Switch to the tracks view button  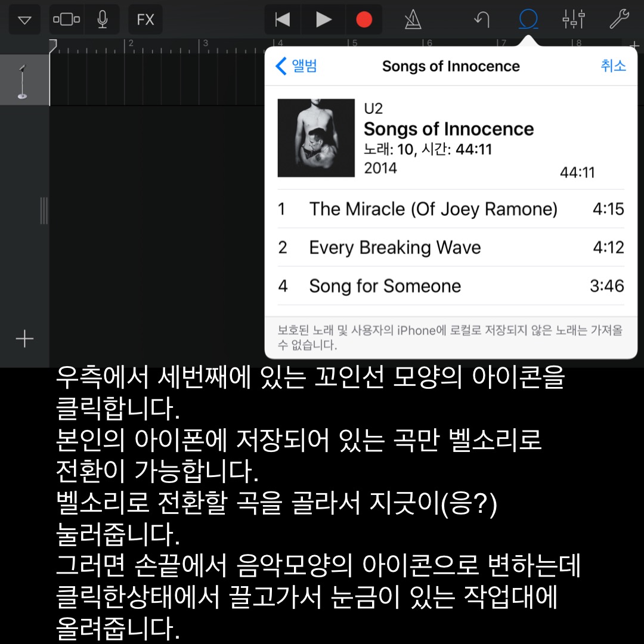point(67,19)
